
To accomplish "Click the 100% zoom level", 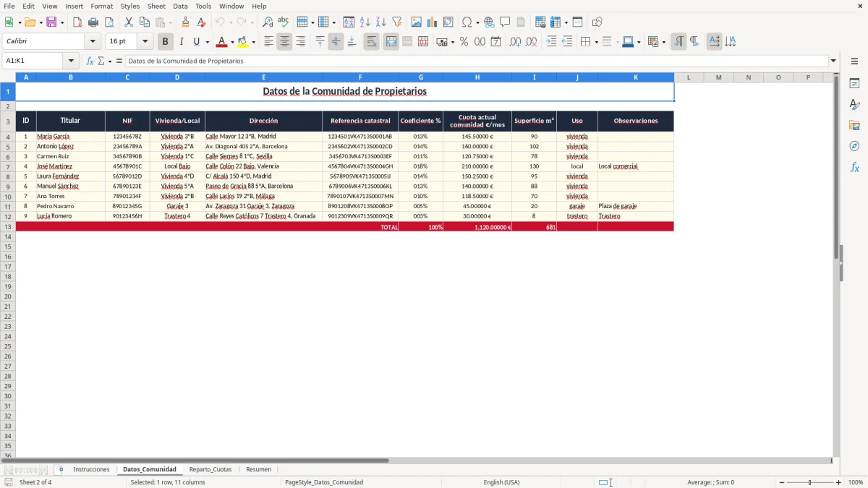I will [855, 482].
